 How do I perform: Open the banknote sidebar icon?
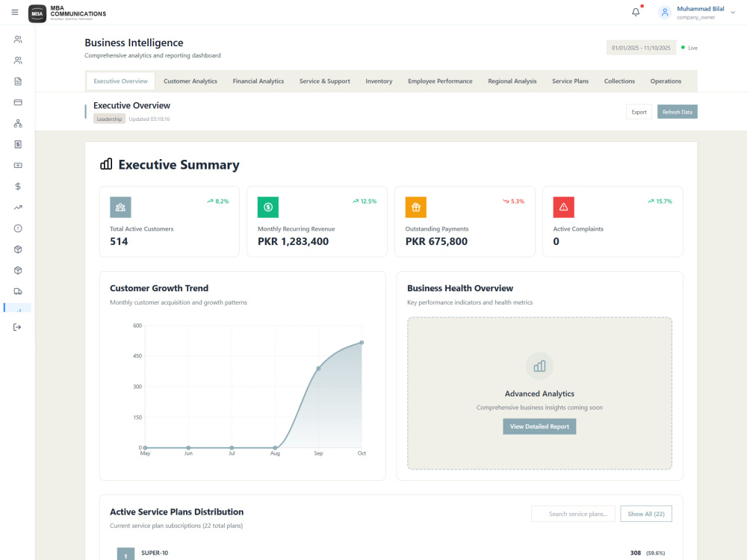coord(18,165)
